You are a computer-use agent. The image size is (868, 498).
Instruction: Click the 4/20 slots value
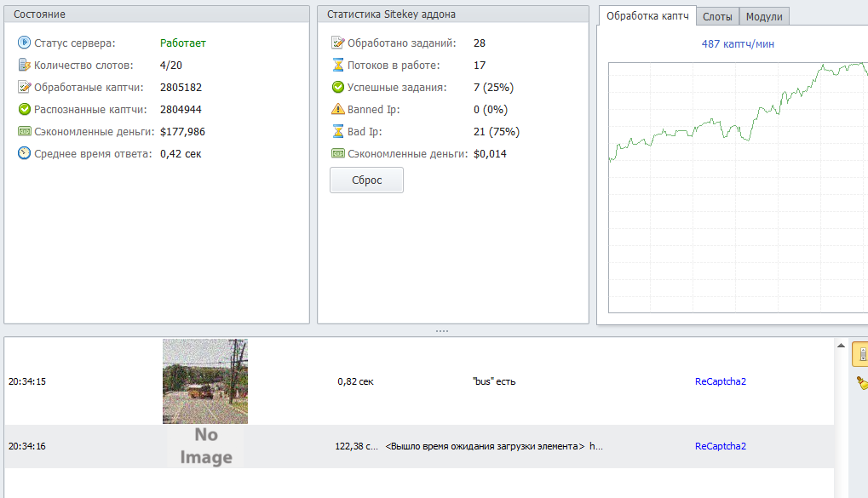[x=170, y=65]
